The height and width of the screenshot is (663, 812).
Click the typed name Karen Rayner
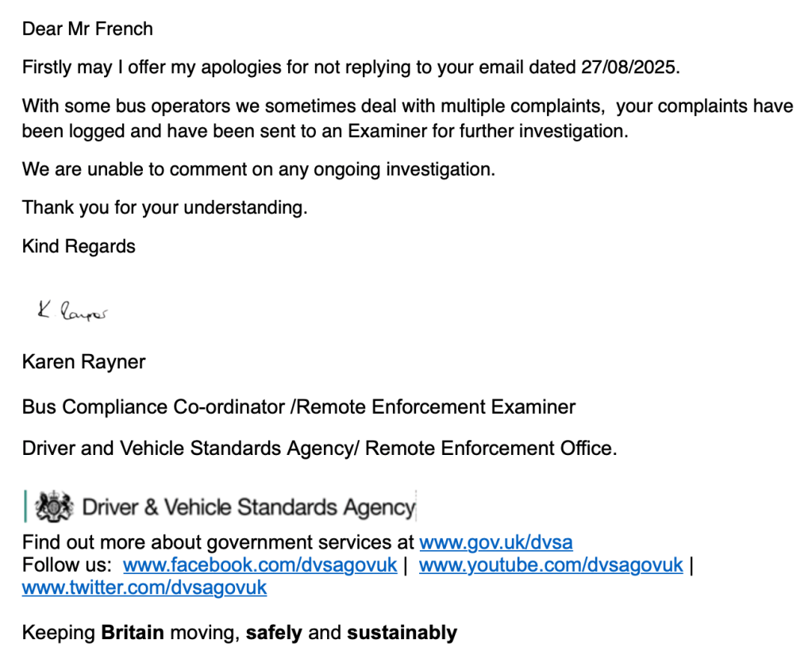point(83,363)
